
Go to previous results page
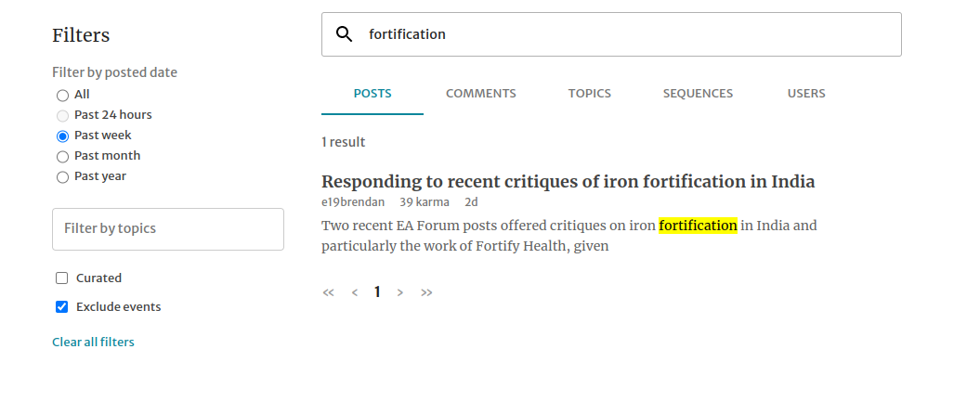[x=354, y=292]
